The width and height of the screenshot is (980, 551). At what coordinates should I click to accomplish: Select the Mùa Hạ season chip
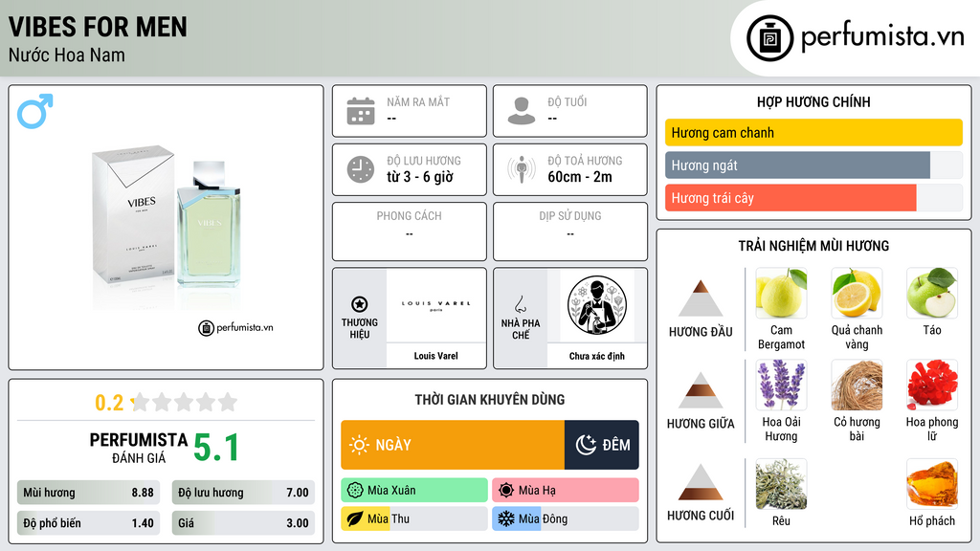pos(566,491)
